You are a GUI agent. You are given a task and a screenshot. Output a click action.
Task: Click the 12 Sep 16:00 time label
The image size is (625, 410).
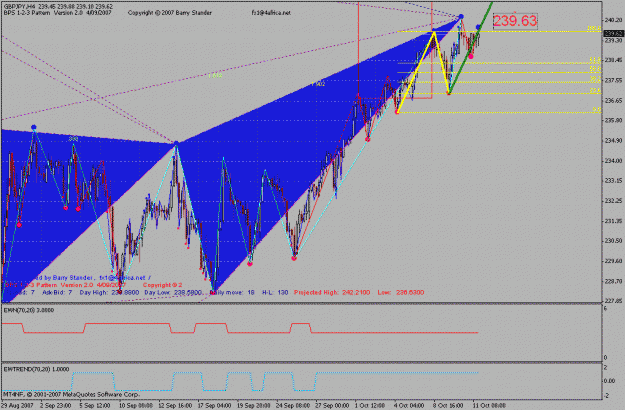click(x=175, y=406)
